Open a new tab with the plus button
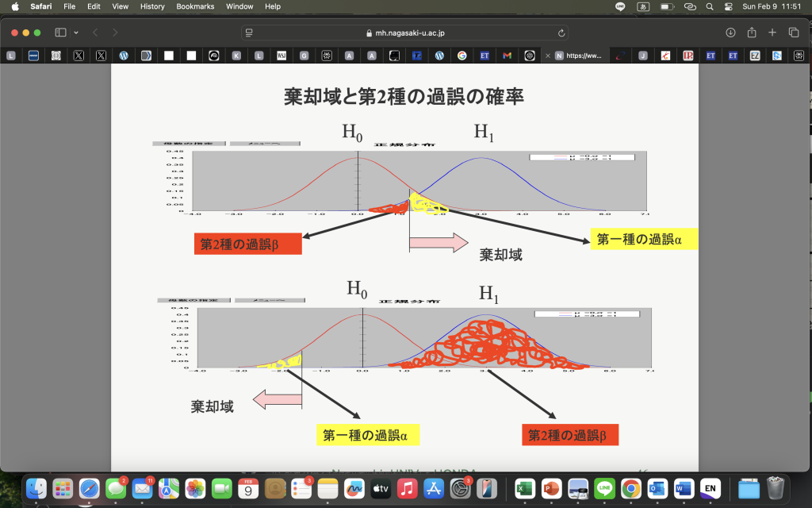Image resolution: width=812 pixels, height=508 pixels. coord(772,33)
